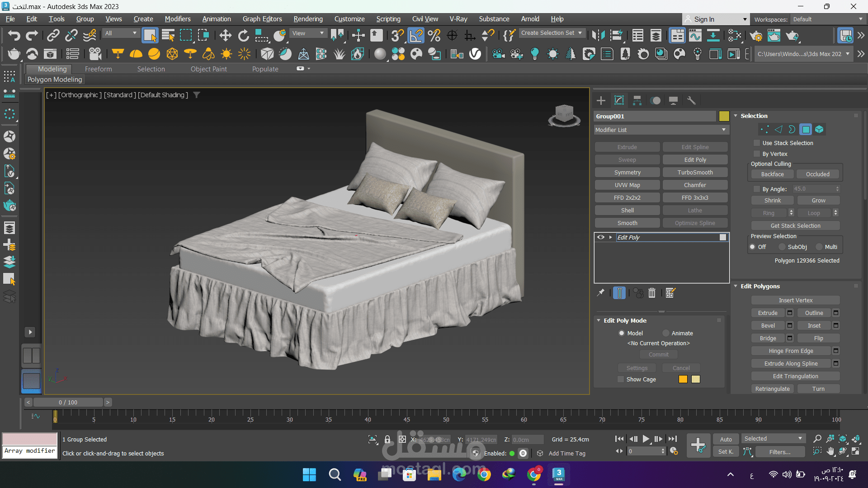
Task: Select the Animate radio button
Action: [x=666, y=333]
